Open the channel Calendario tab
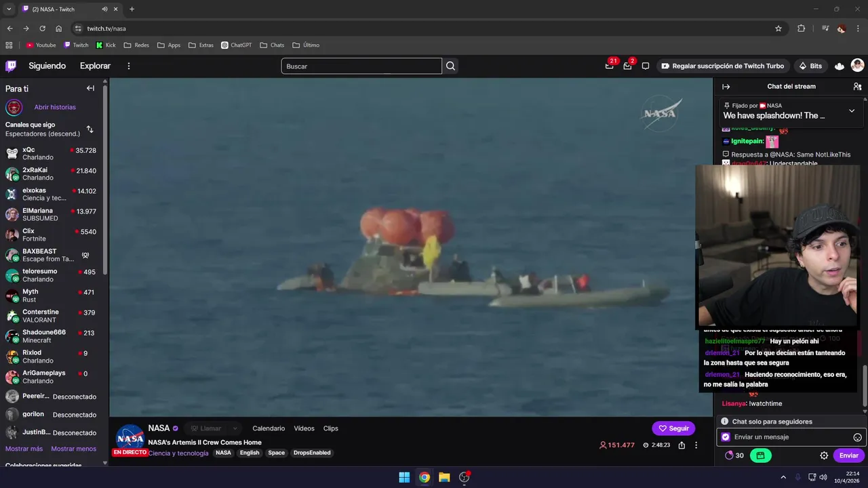The height and width of the screenshot is (488, 868). click(269, 428)
